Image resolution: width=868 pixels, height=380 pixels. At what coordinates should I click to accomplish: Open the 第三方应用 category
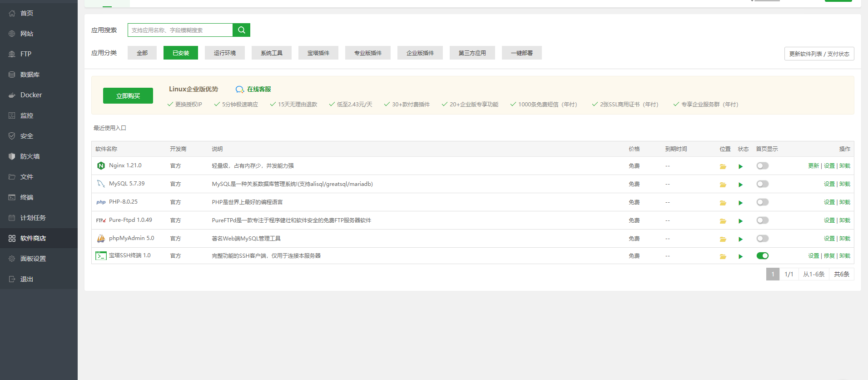472,53
